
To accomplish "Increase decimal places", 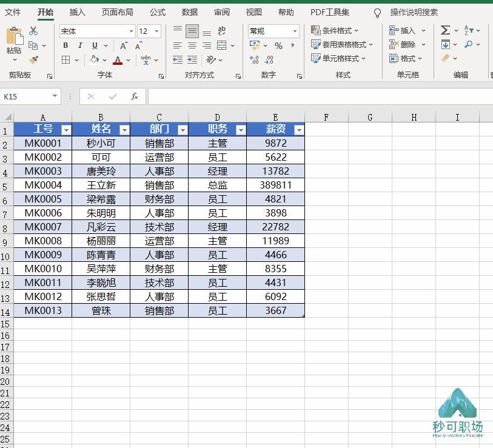I will coord(254,60).
